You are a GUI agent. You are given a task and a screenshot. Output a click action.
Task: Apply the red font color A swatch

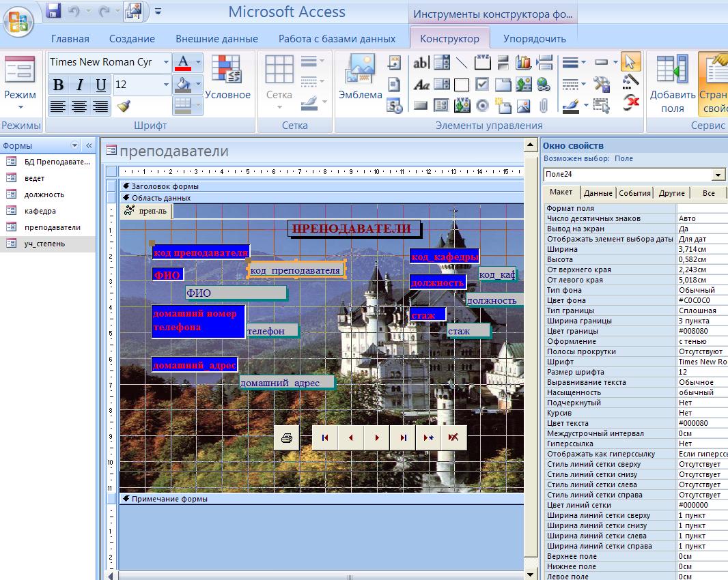click(183, 62)
